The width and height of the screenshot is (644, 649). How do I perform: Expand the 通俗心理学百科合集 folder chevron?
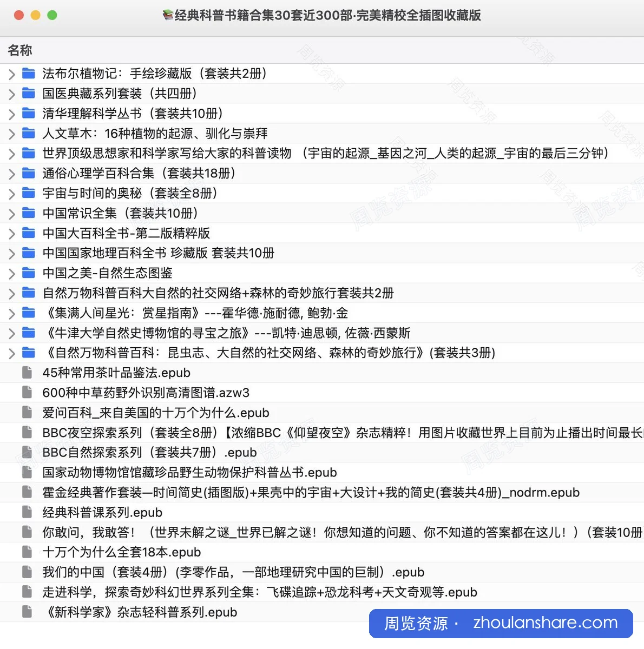click(x=11, y=174)
